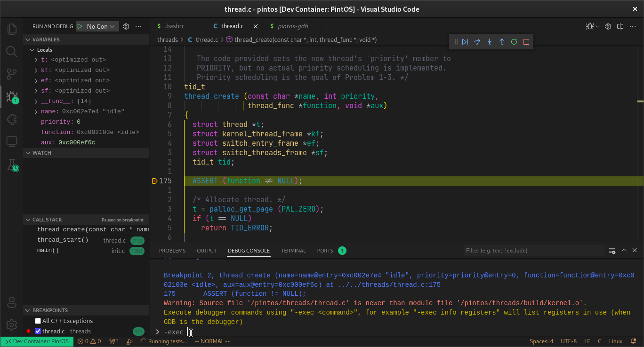Expand variable ef in Locals
The width and height of the screenshot is (644, 347).
(36, 80)
